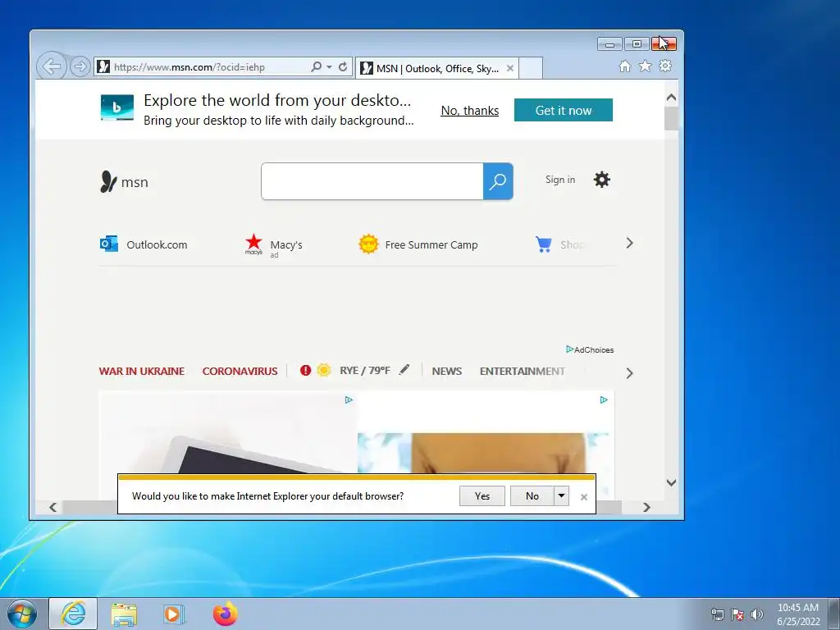Click the ad info icon on the right ad
This screenshot has width=840, height=630.
[x=604, y=399]
